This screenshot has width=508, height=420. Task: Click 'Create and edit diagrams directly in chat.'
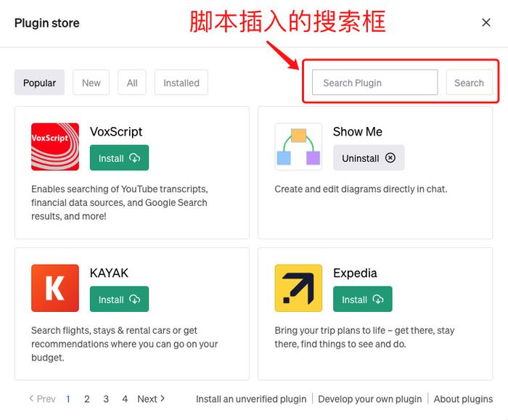point(361,189)
